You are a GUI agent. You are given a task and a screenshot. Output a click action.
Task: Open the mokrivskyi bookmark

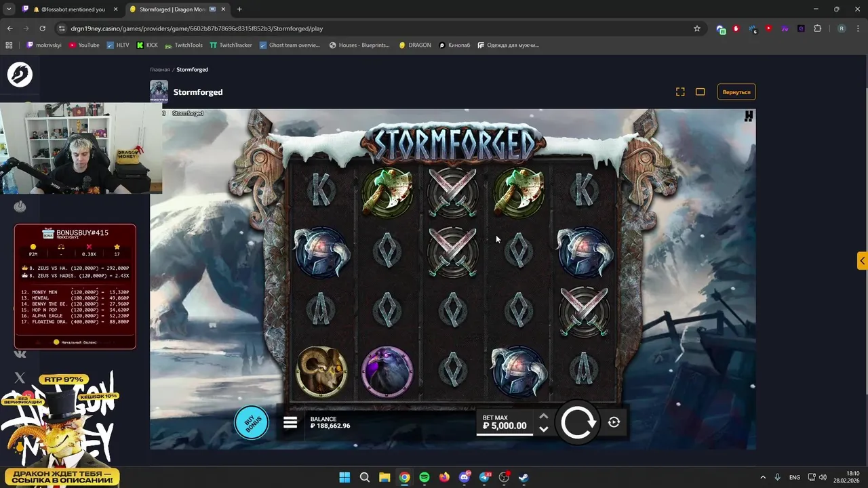(x=44, y=45)
